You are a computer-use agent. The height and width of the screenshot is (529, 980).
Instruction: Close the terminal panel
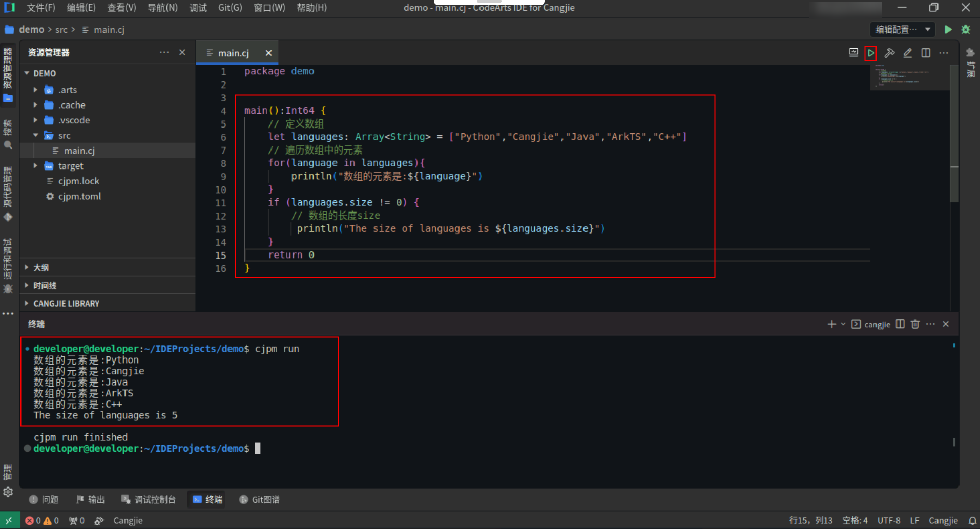(946, 324)
